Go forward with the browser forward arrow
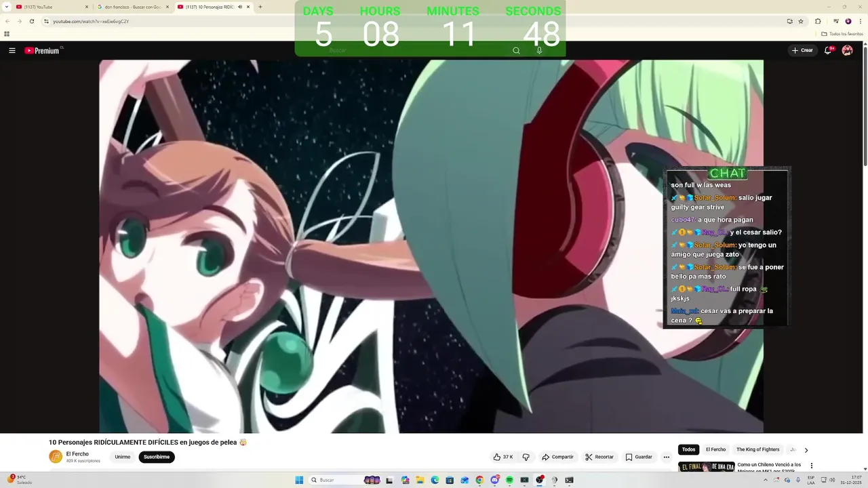 click(19, 21)
